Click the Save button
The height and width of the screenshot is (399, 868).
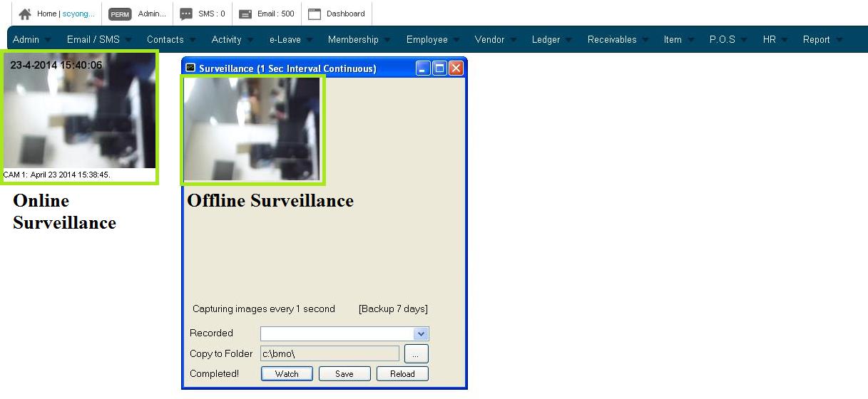(x=344, y=373)
